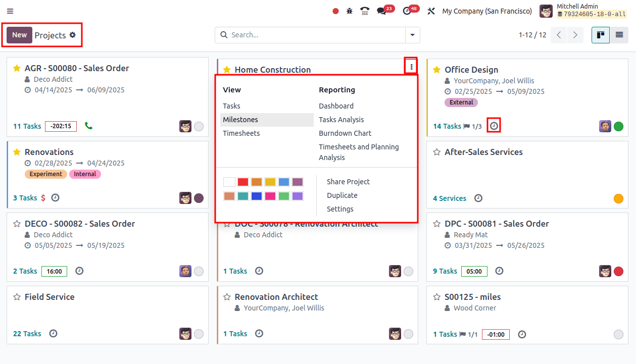Click activity clock on Office Design card

coord(494,126)
